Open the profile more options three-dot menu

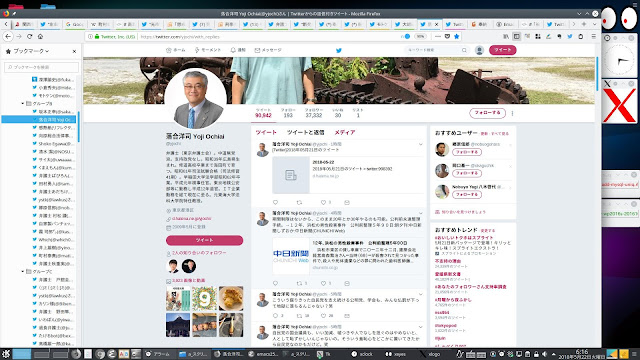[512, 113]
